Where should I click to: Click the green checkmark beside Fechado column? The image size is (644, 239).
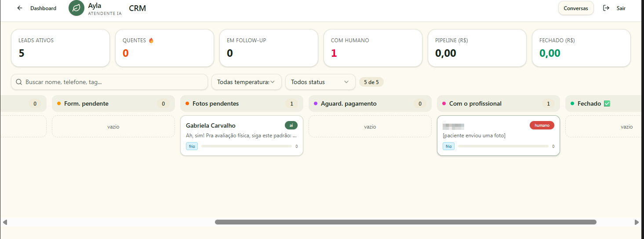pyautogui.click(x=607, y=103)
